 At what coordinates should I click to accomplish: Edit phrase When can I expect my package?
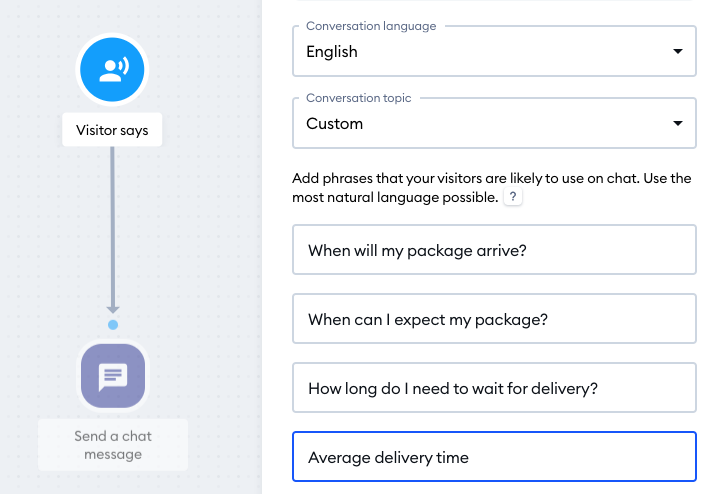[494, 319]
